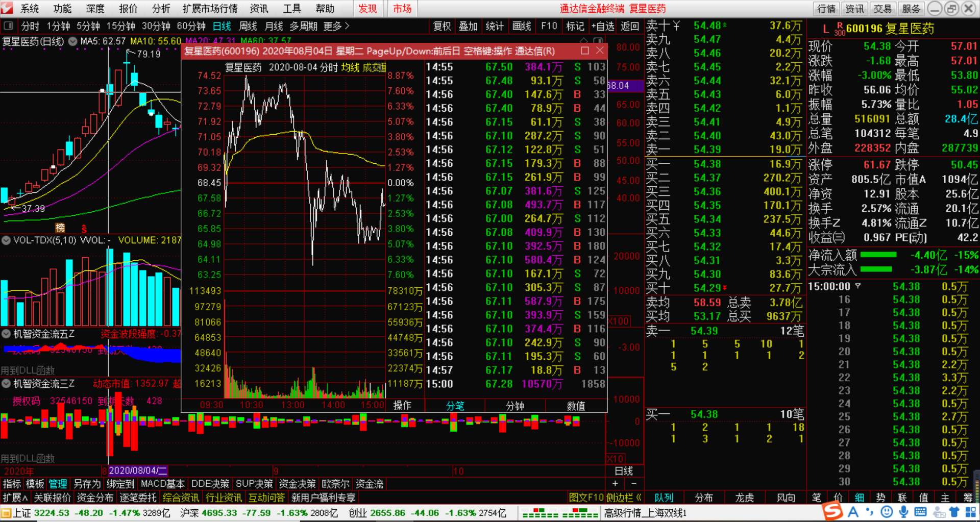Add stock via +自选 button
980x522 pixels.
tap(603, 26)
